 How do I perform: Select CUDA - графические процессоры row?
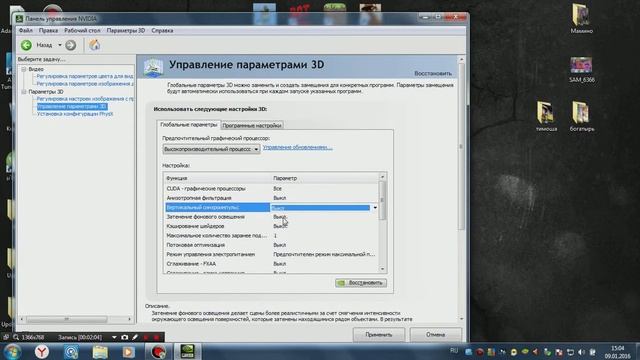(x=272, y=189)
